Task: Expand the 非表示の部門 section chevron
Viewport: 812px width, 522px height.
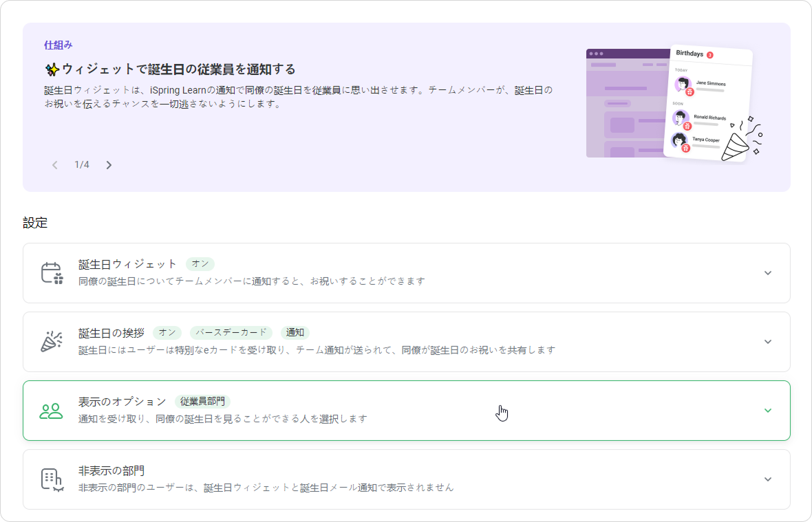Action: point(768,479)
